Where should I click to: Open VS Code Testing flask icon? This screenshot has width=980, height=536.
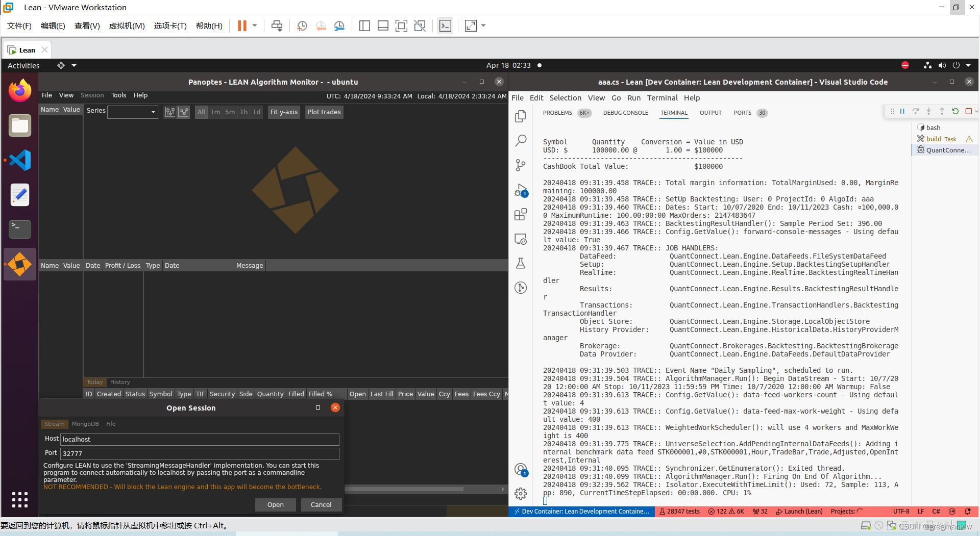tap(521, 263)
